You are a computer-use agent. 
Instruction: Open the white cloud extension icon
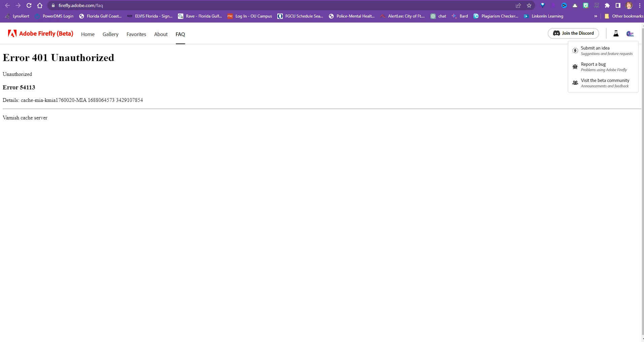(575, 5)
